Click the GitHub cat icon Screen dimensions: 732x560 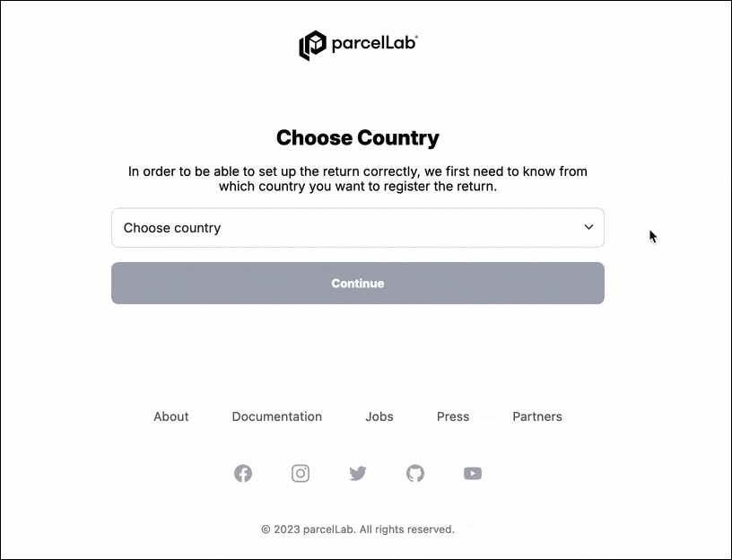click(x=415, y=473)
